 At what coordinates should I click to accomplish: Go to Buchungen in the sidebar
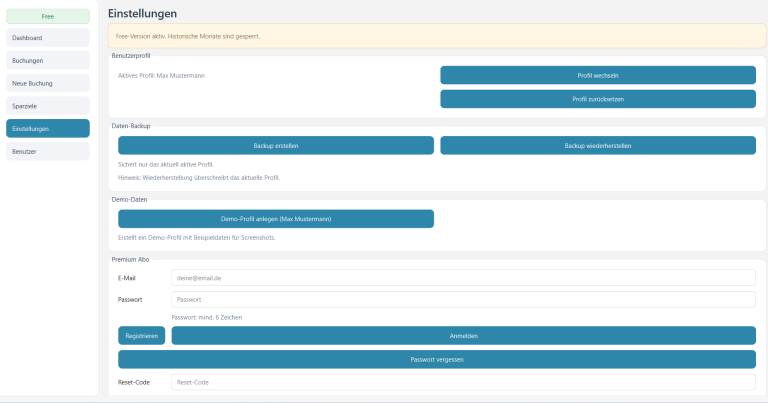[x=48, y=61]
